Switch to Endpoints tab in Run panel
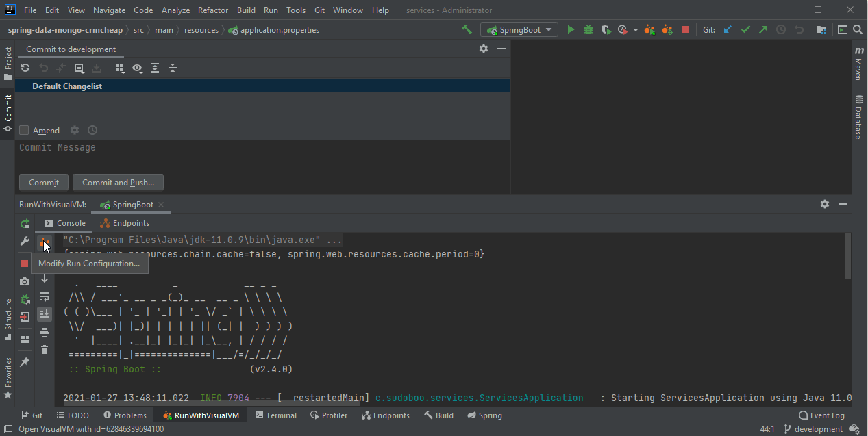 point(125,223)
